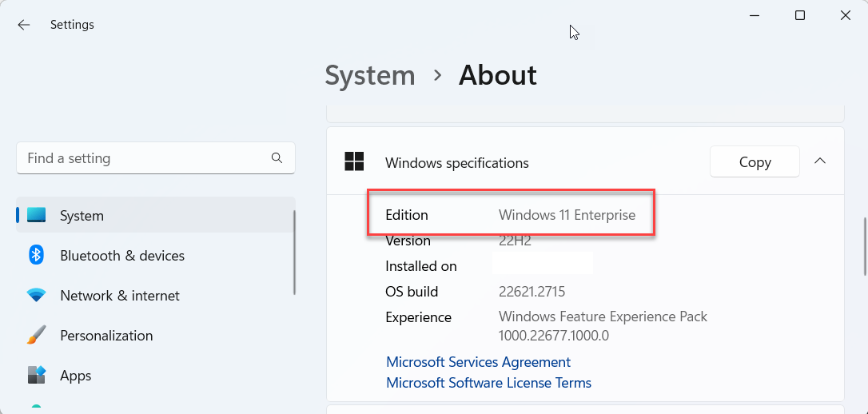
Task: Click the Personalization paintbrush icon
Action: click(x=37, y=336)
